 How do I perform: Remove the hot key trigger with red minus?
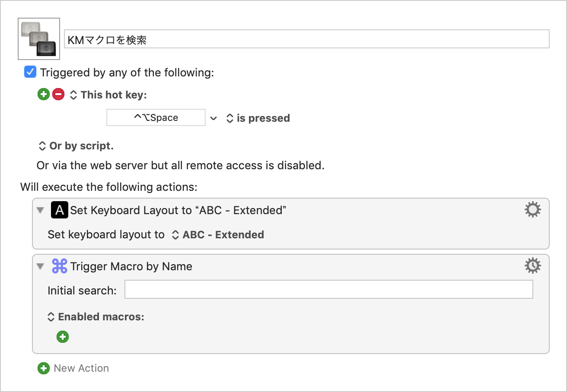(x=58, y=94)
